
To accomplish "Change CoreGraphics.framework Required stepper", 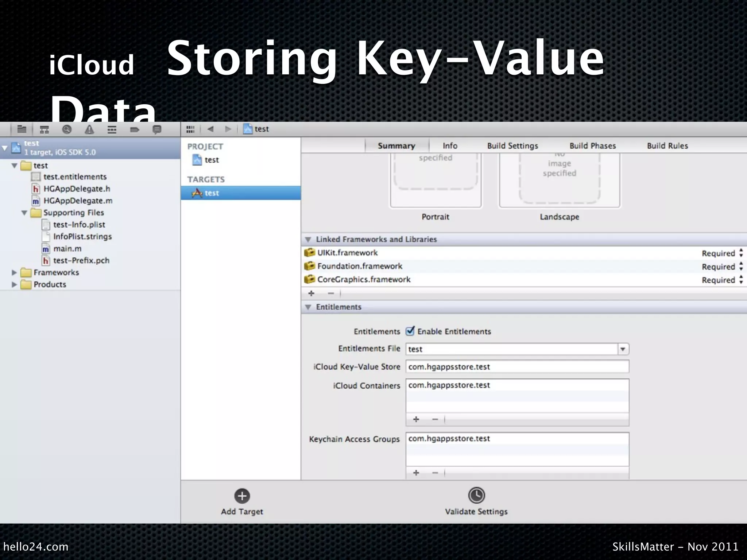I will pyautogui.click(x=741, y=280).
